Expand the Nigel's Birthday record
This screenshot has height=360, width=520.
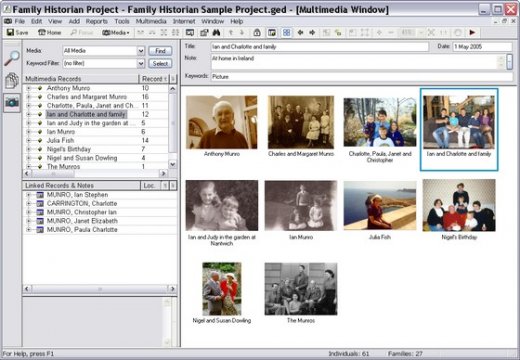(x=28, y=149)
